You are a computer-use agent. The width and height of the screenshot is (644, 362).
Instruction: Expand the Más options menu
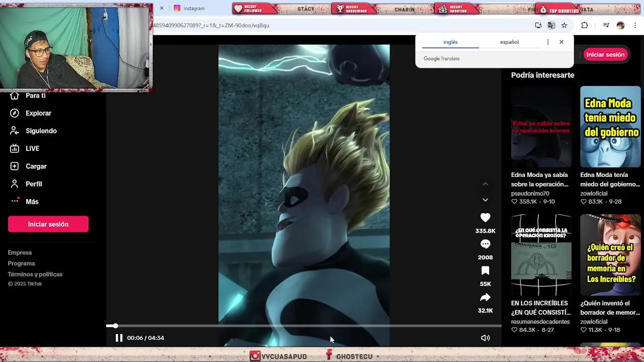click(x=32, y=201)
